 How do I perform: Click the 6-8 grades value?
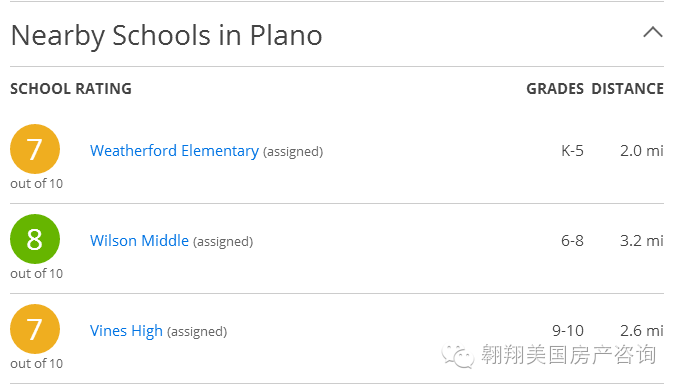pyautogui.click(x=572, y=241)
